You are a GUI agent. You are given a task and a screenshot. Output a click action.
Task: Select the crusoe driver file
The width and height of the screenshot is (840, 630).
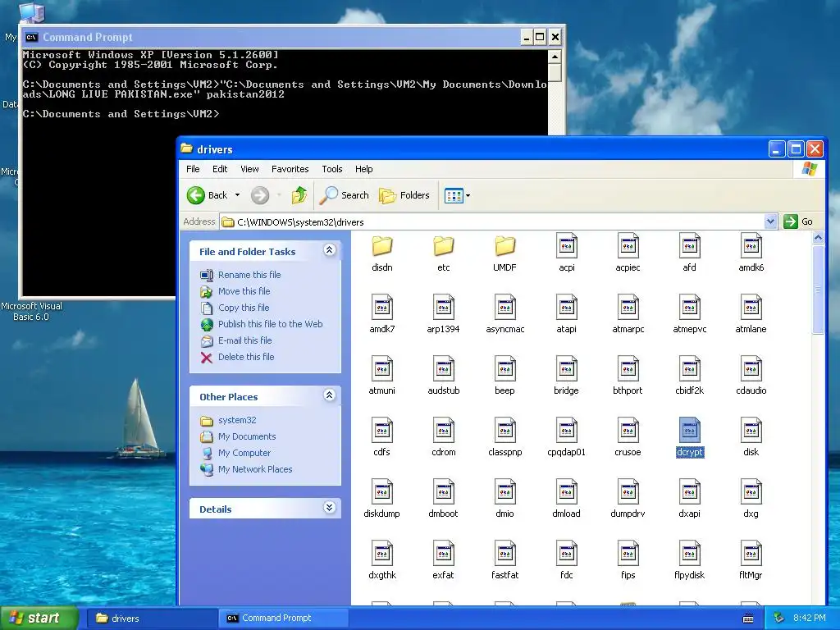point(628,430)
